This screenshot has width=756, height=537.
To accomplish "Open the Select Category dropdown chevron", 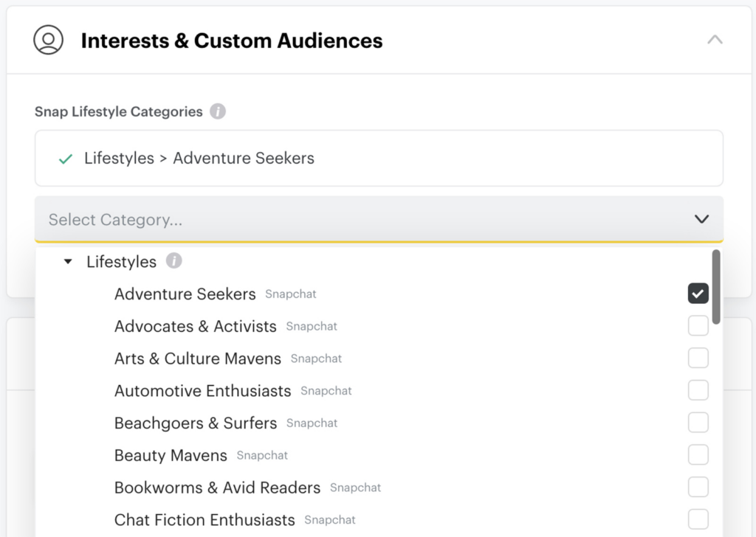I will (700, 219).
